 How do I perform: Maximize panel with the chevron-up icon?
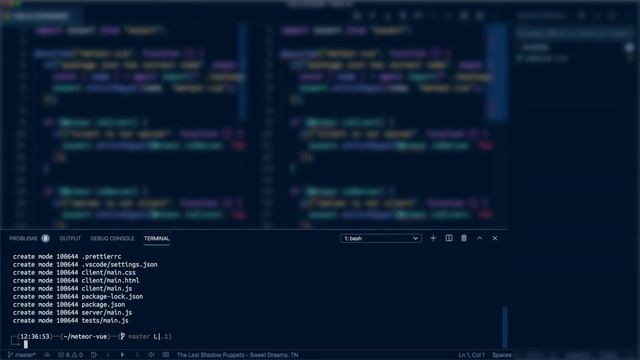click(x=479, y=238)
